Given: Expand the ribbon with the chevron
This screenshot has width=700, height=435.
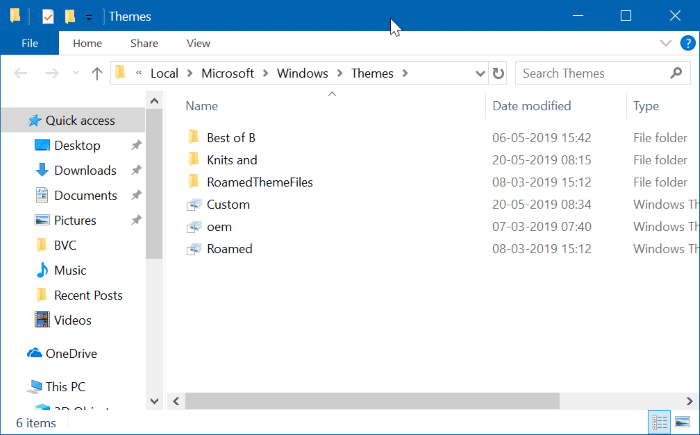Looking at the screenshot, I should (x=665, y=43).
